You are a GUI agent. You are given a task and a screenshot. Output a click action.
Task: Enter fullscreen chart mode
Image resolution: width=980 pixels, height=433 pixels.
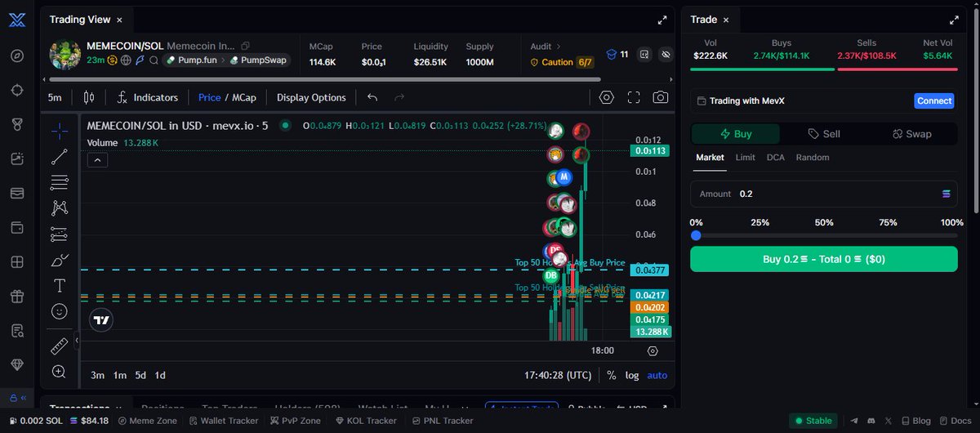coord(634,97)
